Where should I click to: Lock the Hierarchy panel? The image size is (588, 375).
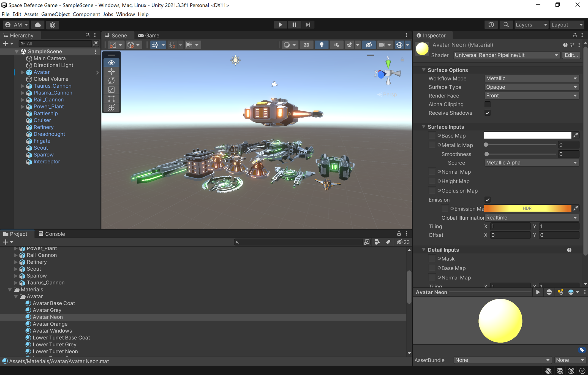coord(88,35)
